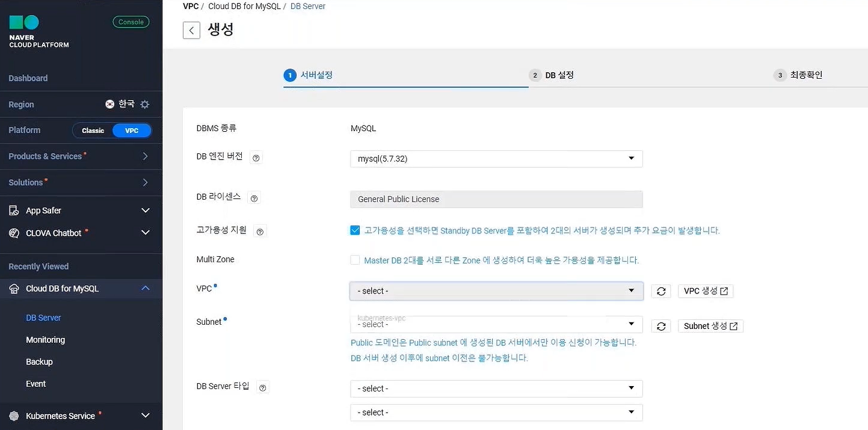The image size is (868, 430).
Task: Open help icon for DB 라이센스
Action: [254, 198]
